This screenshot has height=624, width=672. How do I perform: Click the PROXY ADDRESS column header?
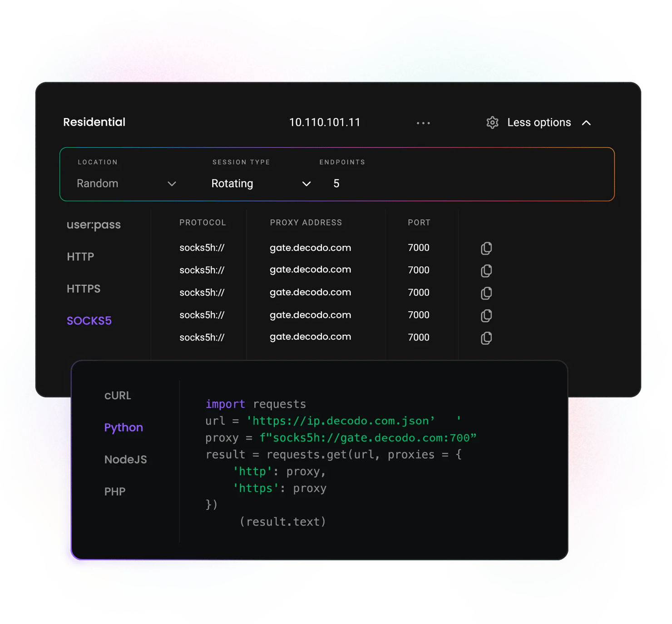pos(306,223)
